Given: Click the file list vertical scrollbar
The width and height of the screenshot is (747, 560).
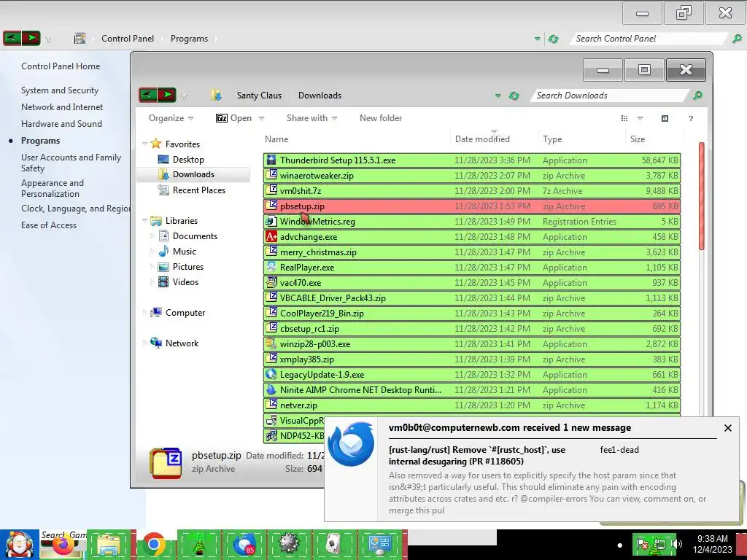Looking at the screenshot, I should pos(701,195).
